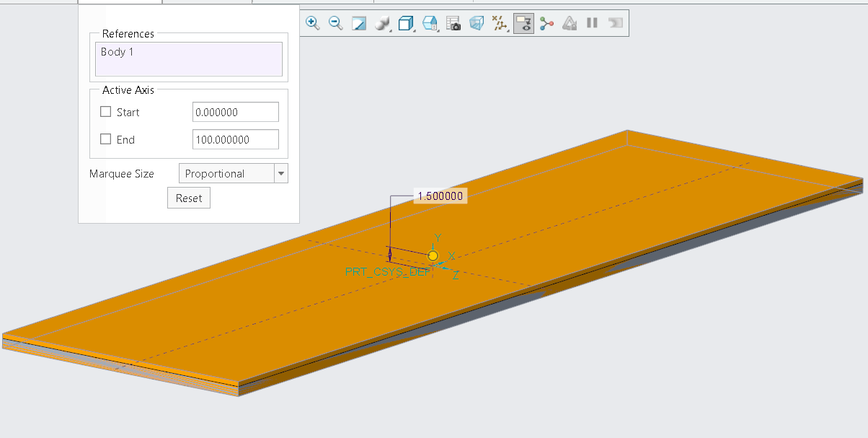Edit the 1.500000 dimension value
Image resolution: width=868 pixels, height=438 pixels.
pos(440,195)
